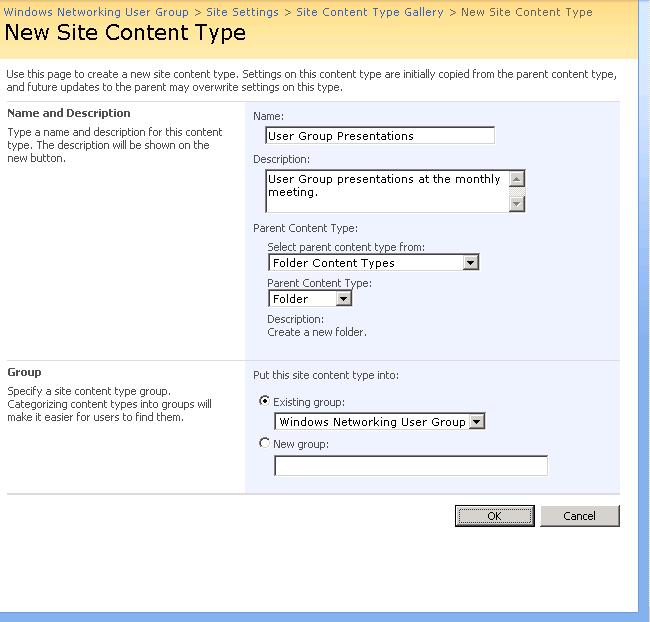
Task: Click the Name text field
Action: tap(380, 136)
